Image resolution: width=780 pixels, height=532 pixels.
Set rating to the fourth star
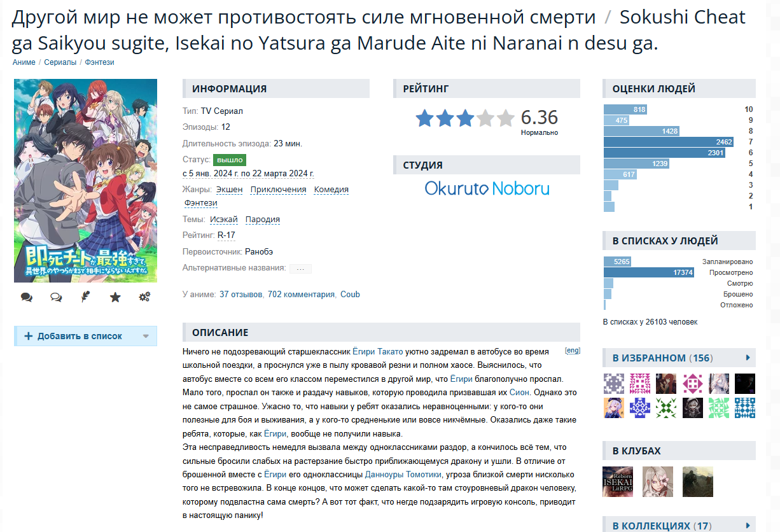[485, 118]
